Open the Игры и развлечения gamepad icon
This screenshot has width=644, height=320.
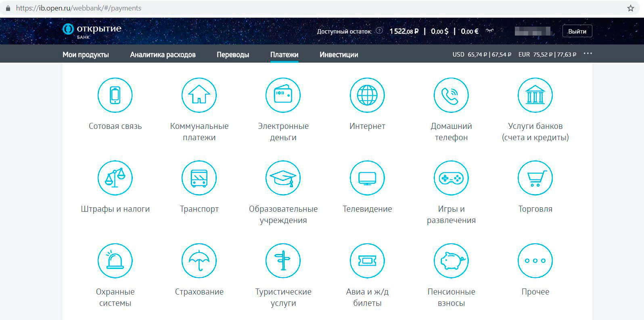[x=451, y=178]
